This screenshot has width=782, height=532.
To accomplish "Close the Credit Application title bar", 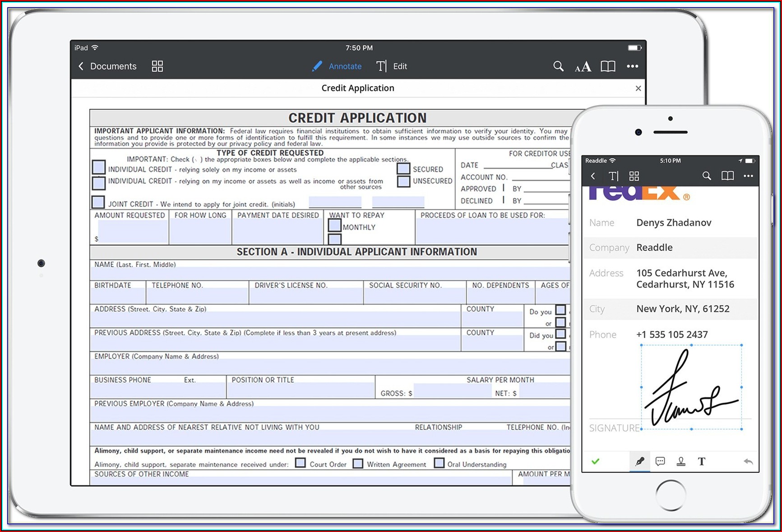I will pos(638,88).
